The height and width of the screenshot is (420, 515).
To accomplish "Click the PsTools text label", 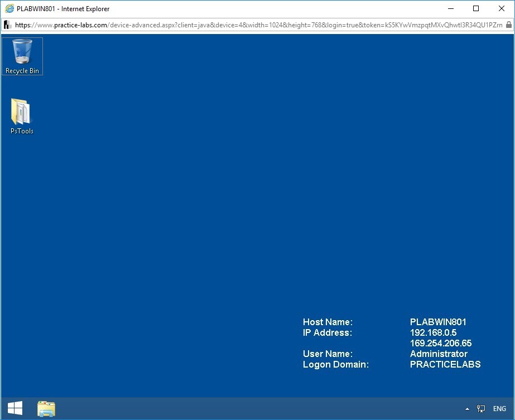I will [22, 131].
